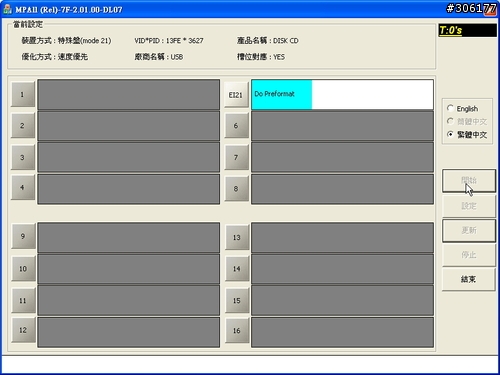This screenshot has height=375, width=500.
Task: Click the T:0's timer display
Action: (x=468, y=30)
